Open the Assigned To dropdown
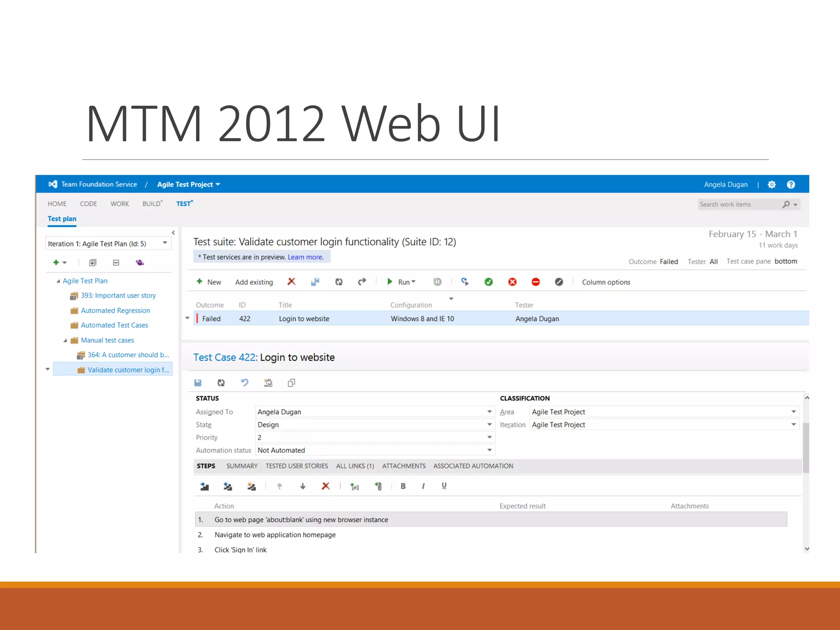 (x=489, y=412)
